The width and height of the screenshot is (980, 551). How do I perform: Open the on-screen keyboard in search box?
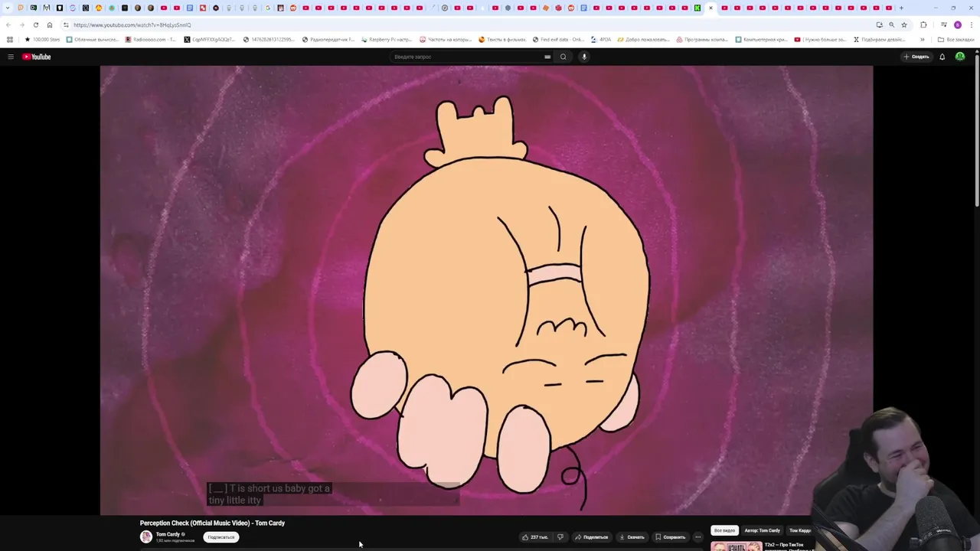click(547, 57)
